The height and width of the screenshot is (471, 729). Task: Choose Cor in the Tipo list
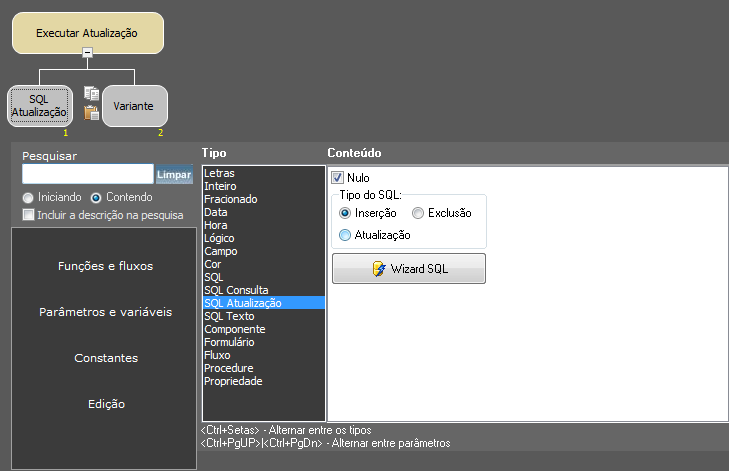click(x=212, y=264)
